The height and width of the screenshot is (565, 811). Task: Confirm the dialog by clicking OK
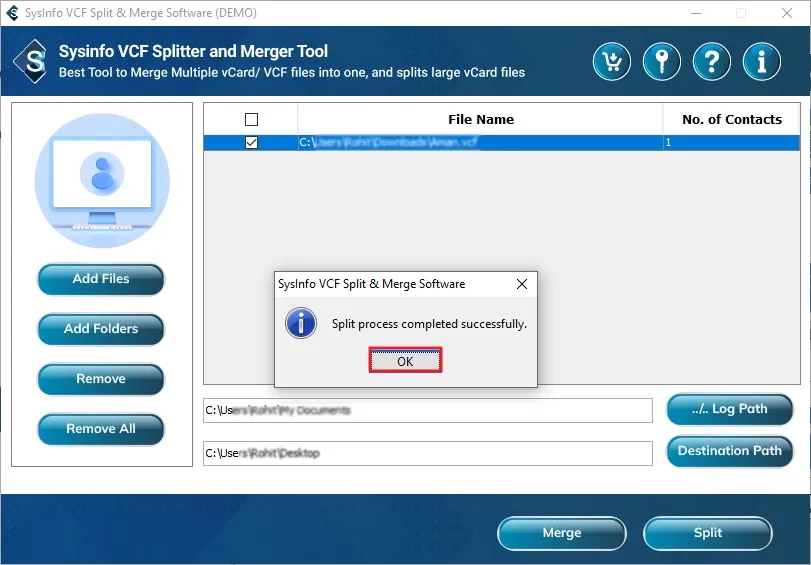(405, 360)
